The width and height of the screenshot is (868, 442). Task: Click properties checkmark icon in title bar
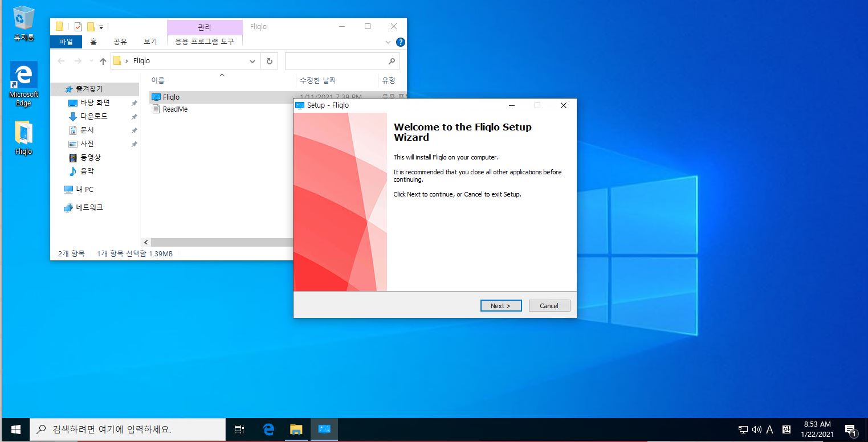78,27
